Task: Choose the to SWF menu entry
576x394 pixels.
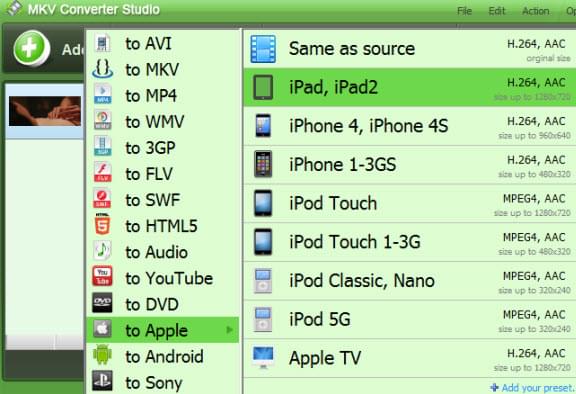Action: (x=163, y=200)
